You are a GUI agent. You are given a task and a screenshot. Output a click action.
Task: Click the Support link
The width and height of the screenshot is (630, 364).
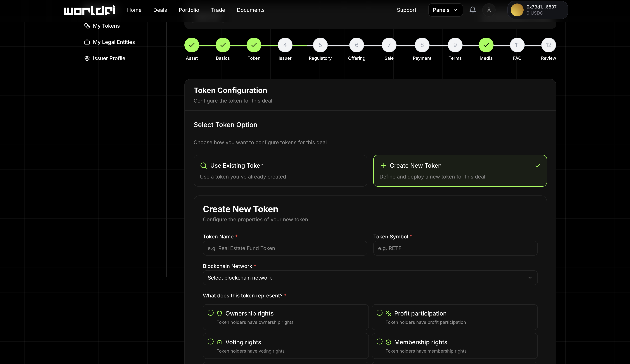tap(406, 10)
